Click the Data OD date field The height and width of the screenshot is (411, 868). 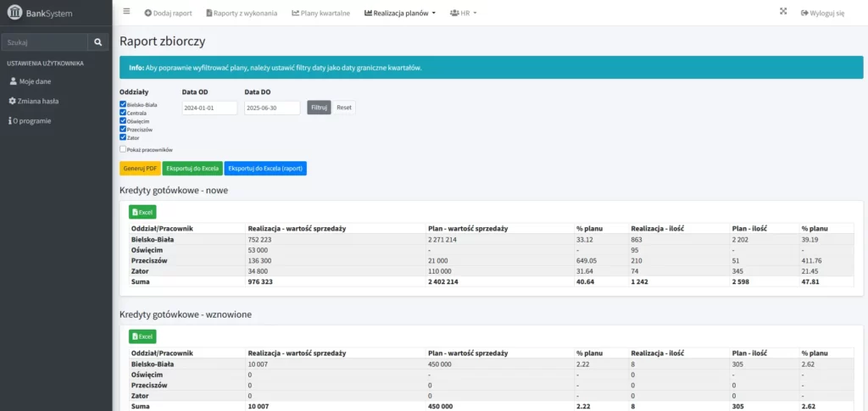point(209,108)
